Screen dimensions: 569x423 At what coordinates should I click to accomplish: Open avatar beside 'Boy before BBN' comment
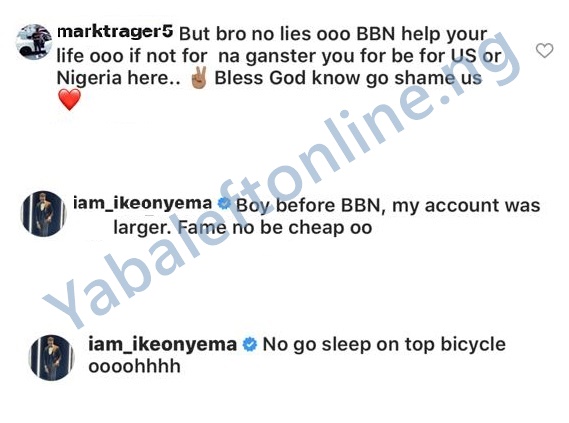[x=44, y=214]
